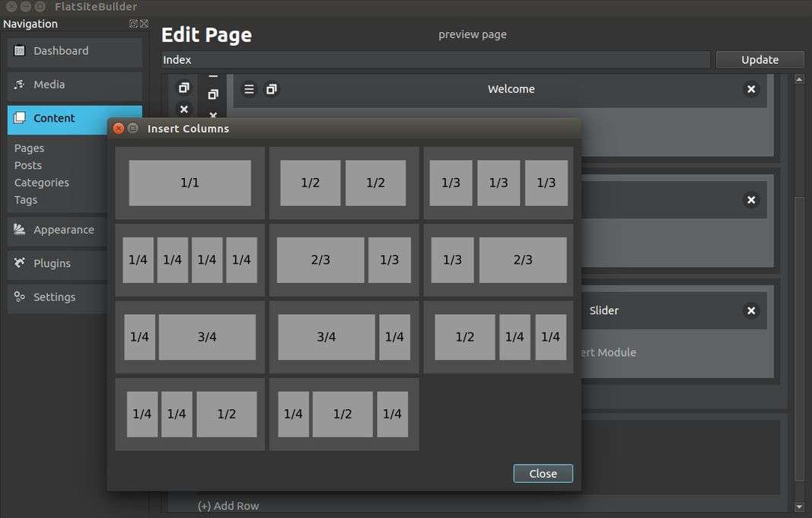812x518 pixels.
Task: Remove the Welcome module with X icon
Action: (751, 90)
